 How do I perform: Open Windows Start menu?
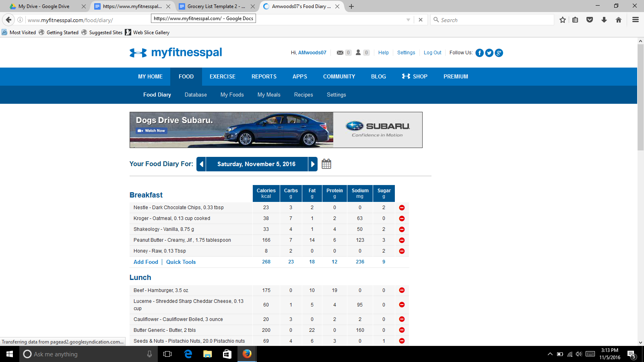pyautogui.click(x=10, y=354)
